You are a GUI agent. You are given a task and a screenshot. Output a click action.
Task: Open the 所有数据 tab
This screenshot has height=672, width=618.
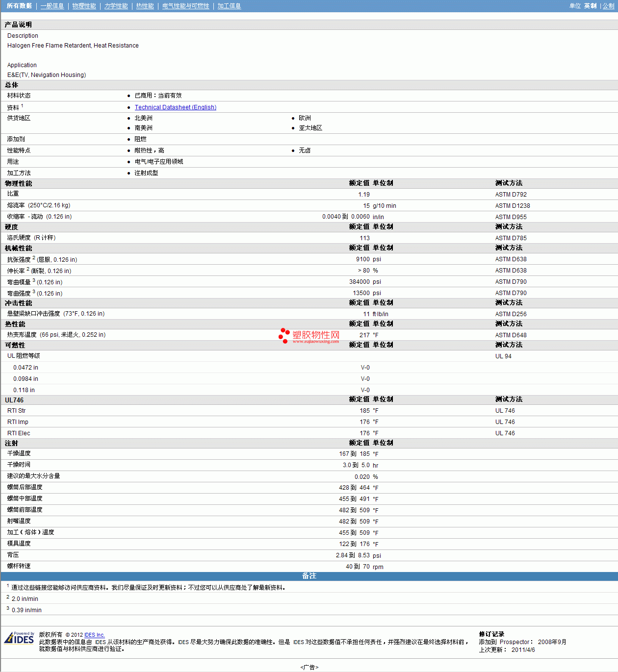(19, 6)
